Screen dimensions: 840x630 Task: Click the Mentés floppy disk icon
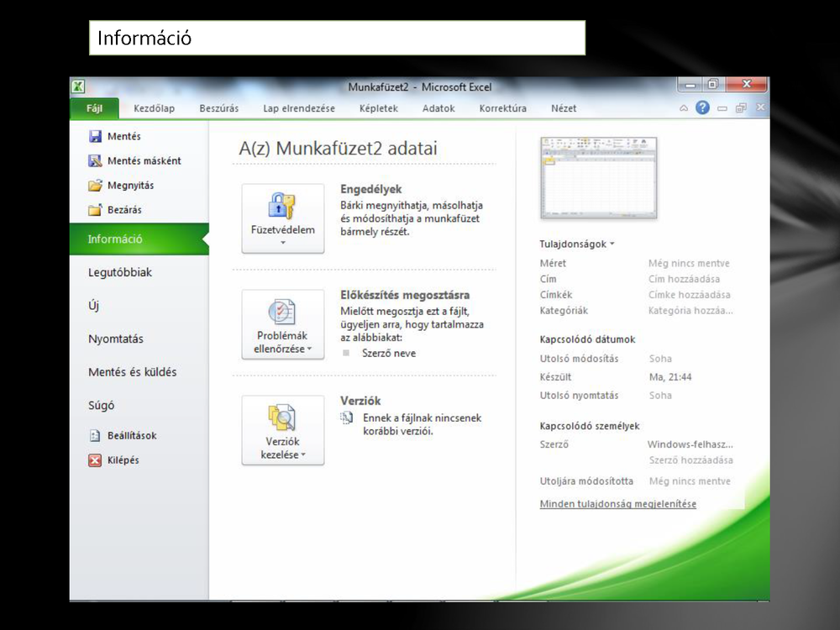pyautogui.click(x=96, y=137)
